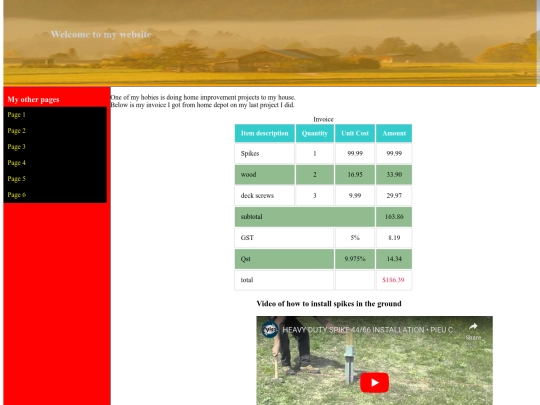The image size is (540, 405).
Task: Click the GST rate 5%
Action: pyautogui.click(x=355, y=238)
